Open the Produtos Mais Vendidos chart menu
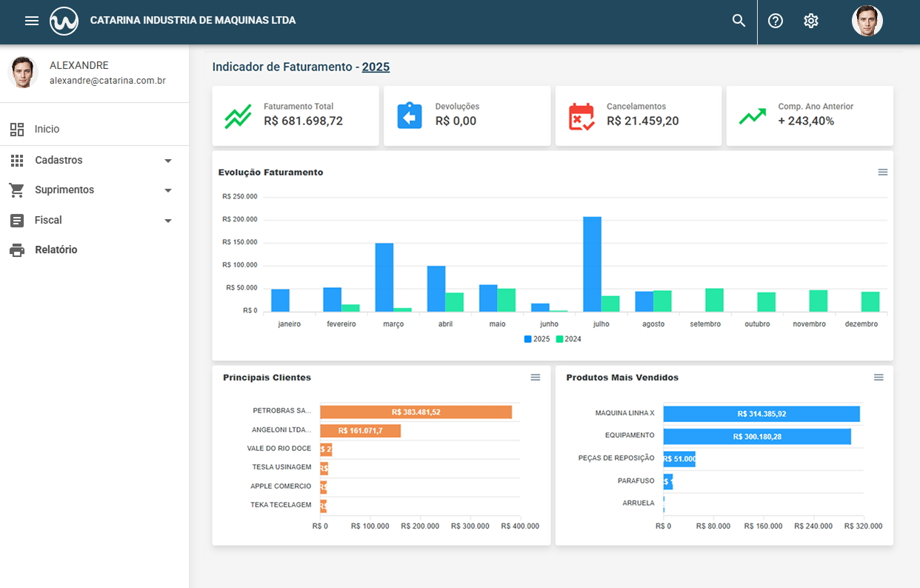 [x=879, y=378]
